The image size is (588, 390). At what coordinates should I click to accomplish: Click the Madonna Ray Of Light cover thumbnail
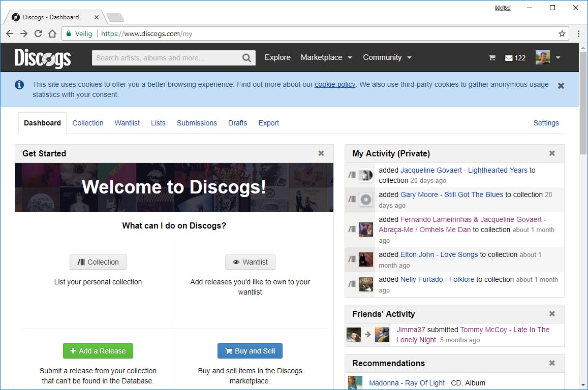pos(355,382)
